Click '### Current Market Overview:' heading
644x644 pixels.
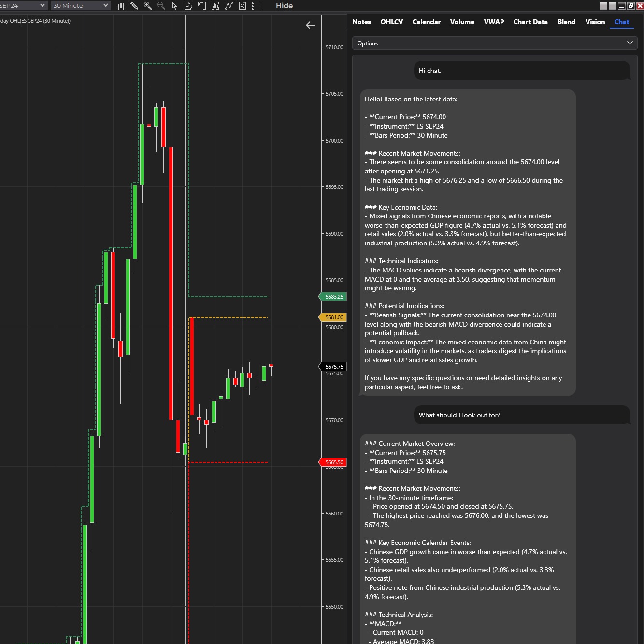[410, 444]
